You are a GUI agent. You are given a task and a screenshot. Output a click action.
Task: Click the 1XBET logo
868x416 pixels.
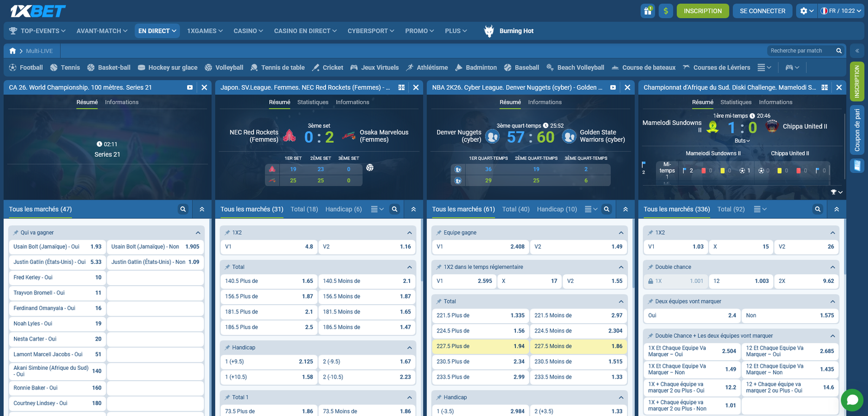click(x=38, y=11)
